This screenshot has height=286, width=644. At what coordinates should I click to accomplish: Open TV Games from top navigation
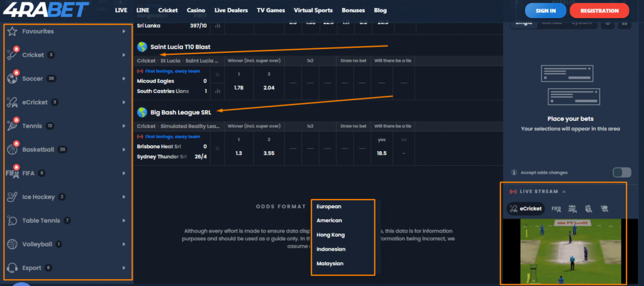pos(271,10)
